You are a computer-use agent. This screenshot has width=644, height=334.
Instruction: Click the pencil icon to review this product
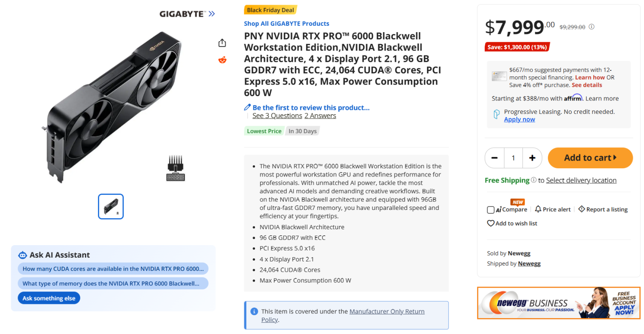click(247, 107)
